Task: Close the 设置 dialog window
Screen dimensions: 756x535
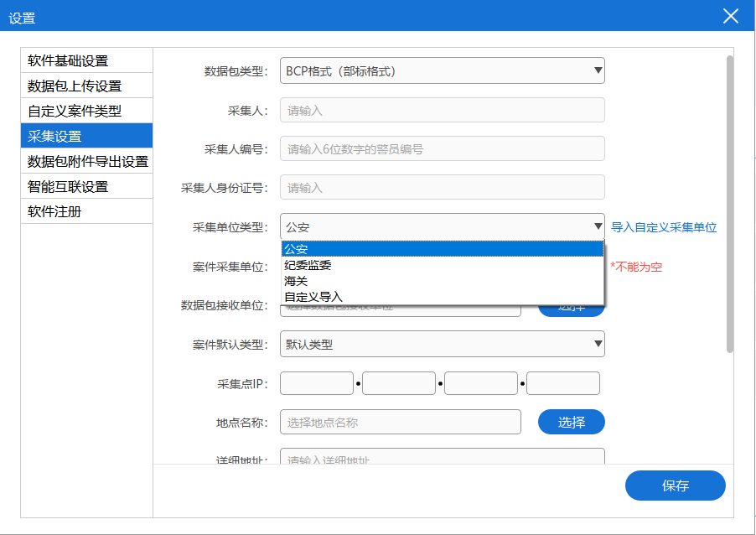Action: 731,16
